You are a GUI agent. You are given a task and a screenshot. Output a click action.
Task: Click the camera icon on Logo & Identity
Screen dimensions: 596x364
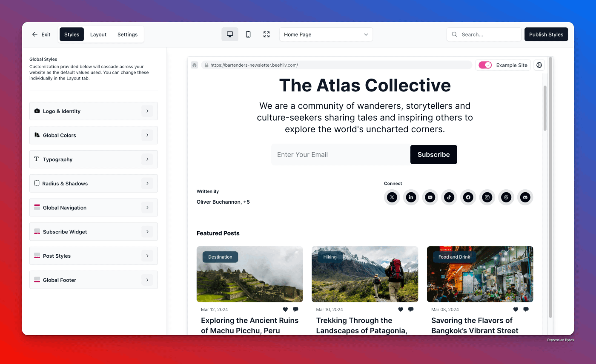37,111
